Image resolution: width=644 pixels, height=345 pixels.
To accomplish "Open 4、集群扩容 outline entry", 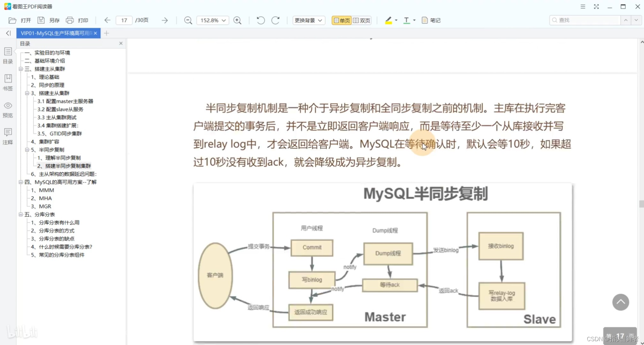I will (45, 142).
